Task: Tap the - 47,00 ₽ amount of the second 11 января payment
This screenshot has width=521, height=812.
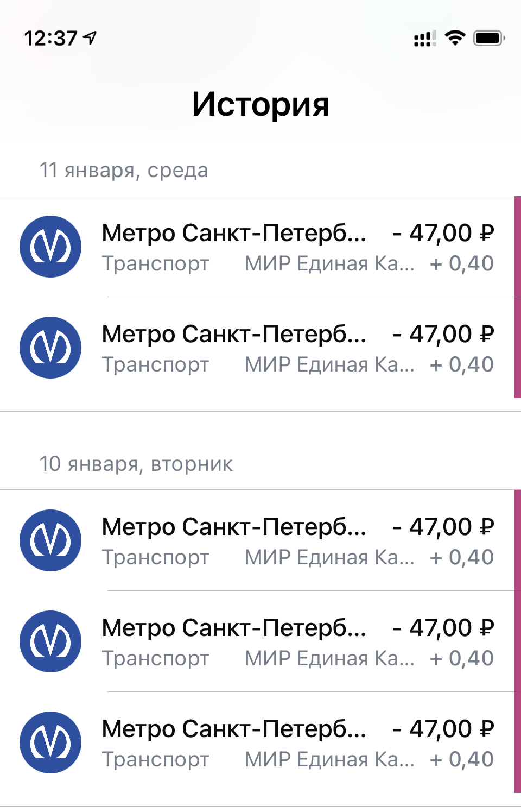Action: (443, 334)
